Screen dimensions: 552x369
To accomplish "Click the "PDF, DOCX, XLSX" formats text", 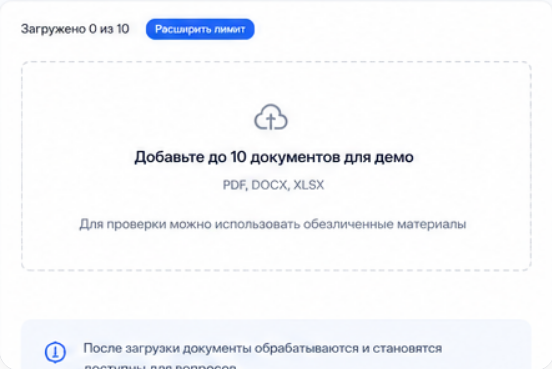I will (x=273, y=185).
